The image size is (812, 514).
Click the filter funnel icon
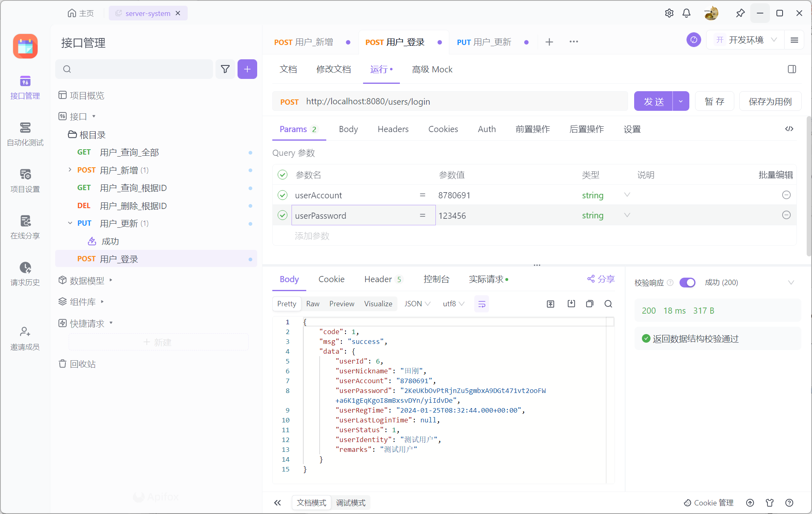click(225, 69)
